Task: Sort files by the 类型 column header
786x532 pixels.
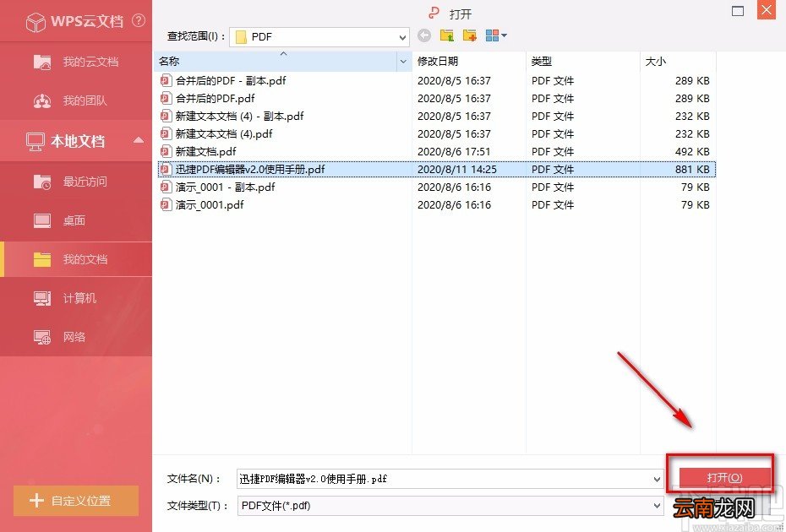Action: click(582, 61)
